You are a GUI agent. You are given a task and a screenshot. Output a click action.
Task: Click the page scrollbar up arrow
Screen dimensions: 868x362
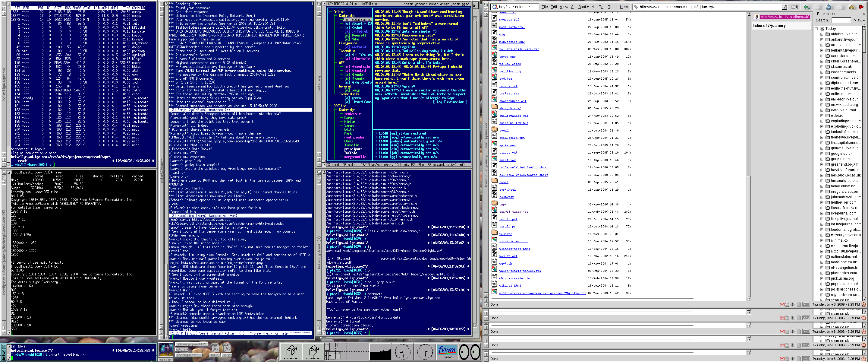(748, 14)
